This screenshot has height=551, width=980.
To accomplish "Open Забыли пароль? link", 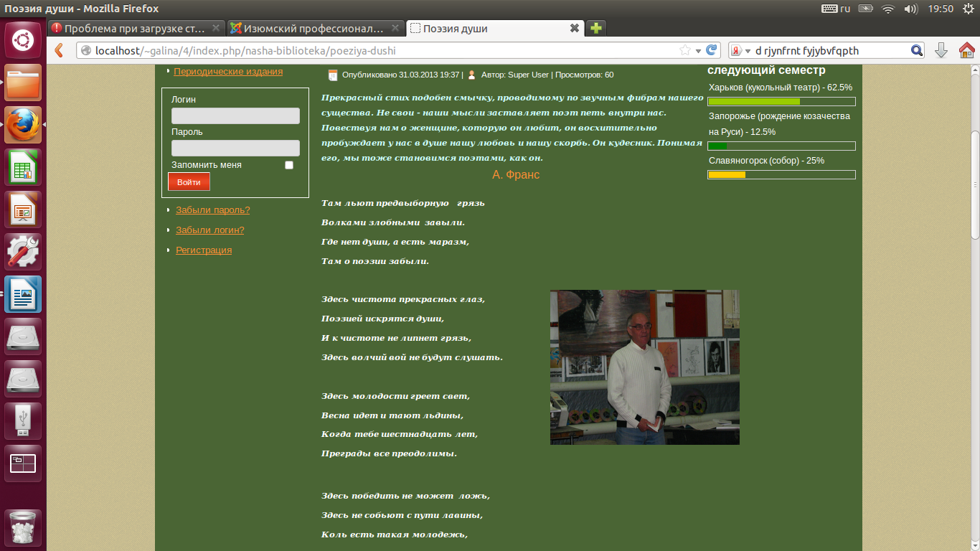I will click(213, 210).
